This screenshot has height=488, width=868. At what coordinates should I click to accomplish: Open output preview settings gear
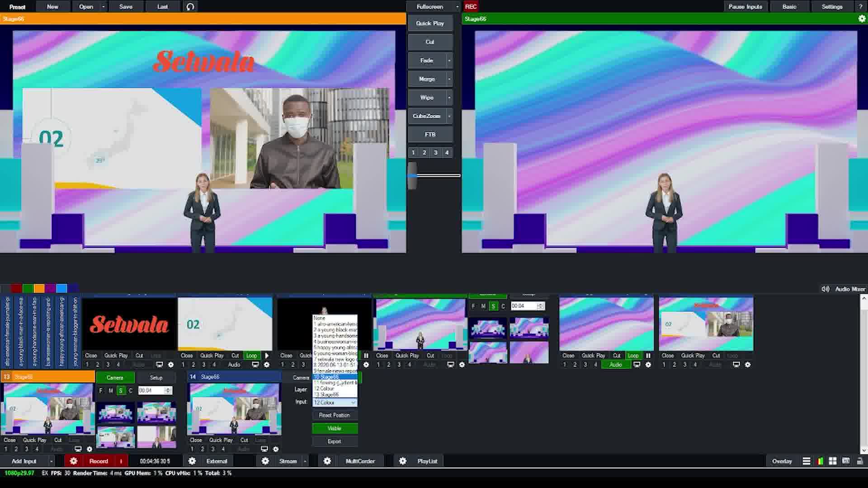coord(862,19)
